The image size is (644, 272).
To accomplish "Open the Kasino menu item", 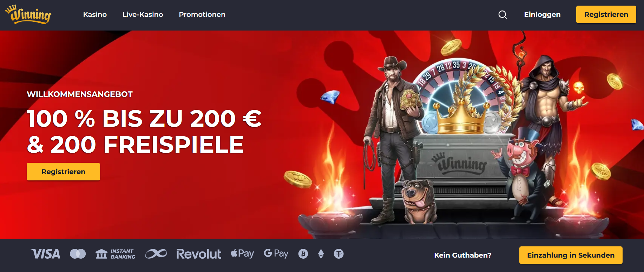I will 95,14.
